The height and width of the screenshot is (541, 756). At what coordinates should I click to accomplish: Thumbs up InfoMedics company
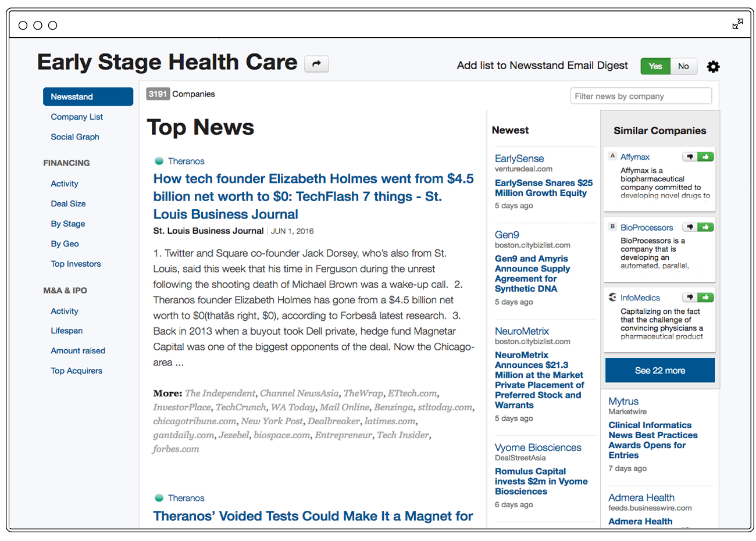tap(705, 298)
